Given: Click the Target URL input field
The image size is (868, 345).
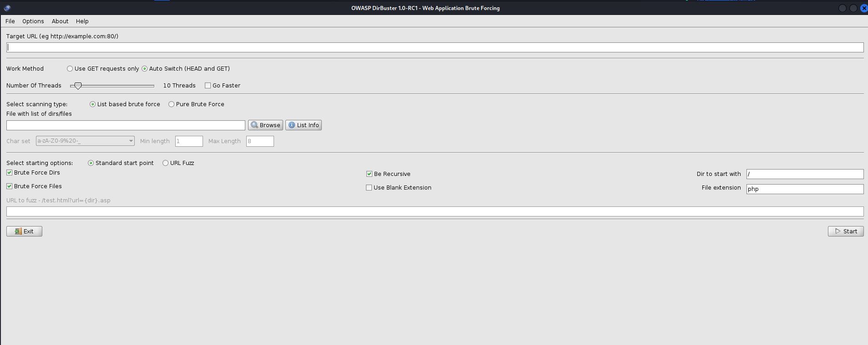Looking at the screenshot, I should pyautogui.click(x=435, y=47).
